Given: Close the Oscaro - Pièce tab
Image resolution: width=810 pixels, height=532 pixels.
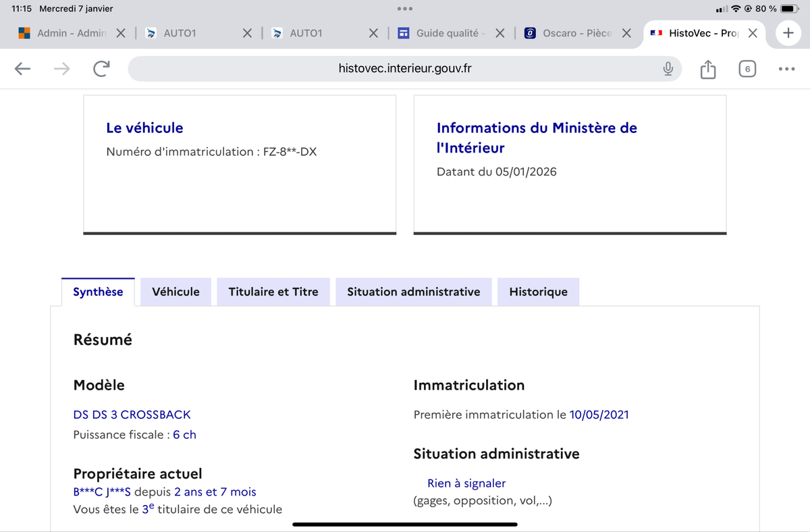Looking at the screenshot, I should click(626, 33).
